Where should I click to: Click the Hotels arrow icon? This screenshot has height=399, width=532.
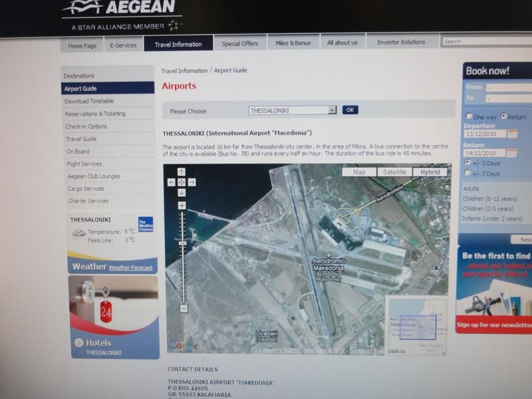click(x=78, y=342)
